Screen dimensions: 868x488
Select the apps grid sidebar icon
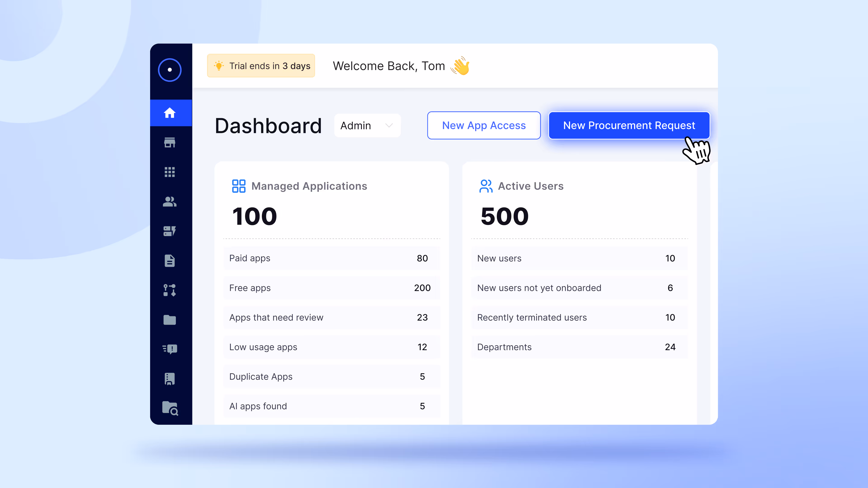170,172
